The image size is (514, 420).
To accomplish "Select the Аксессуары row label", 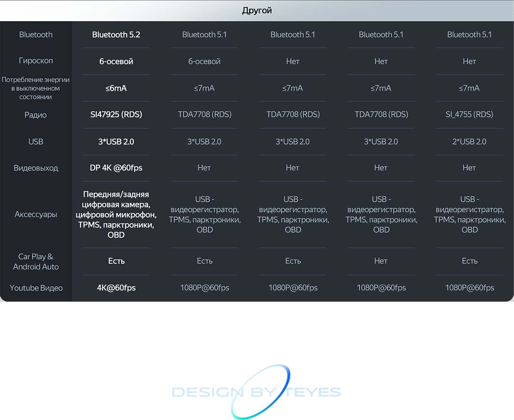I will (36, 214).
